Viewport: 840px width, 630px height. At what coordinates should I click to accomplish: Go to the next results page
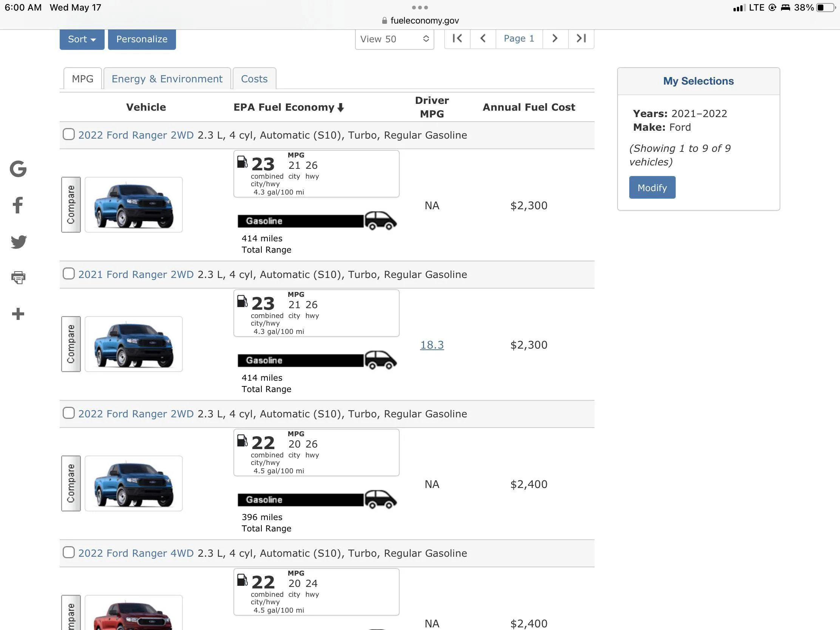pos(555,39)
